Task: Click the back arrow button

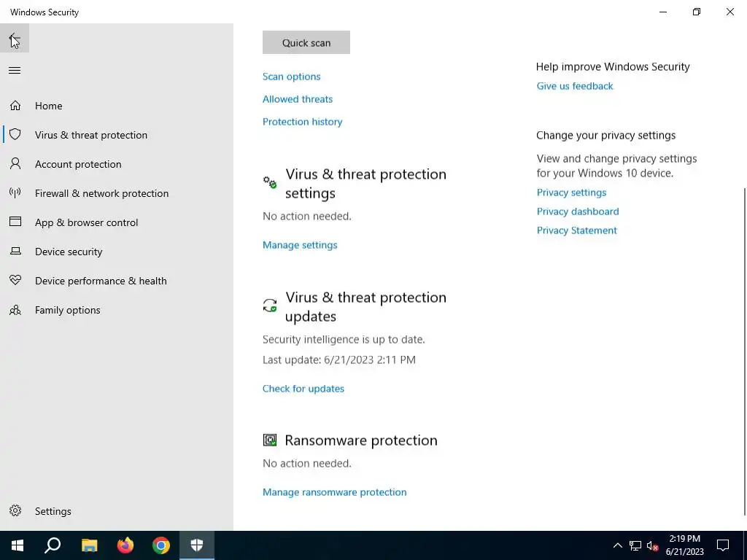Action: [x=15, y=38]
